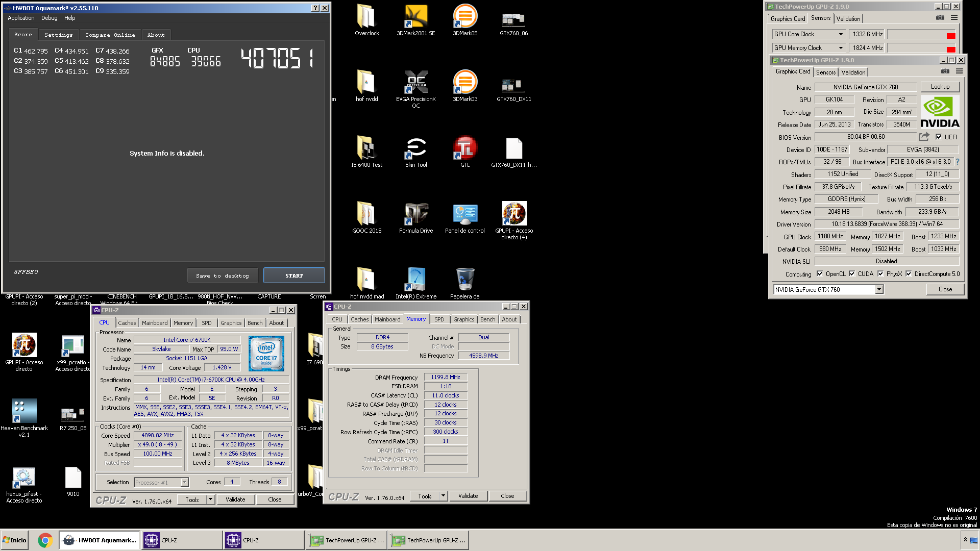Screen dimensions: 980x551
Task: Select the About tab in Aquamark
Action: [x=156, y=35]
